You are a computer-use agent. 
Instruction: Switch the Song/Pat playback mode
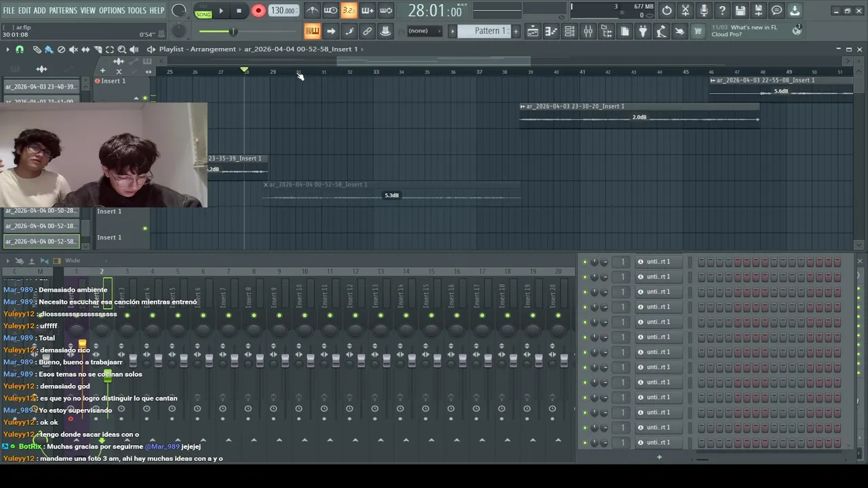[203, 11]
